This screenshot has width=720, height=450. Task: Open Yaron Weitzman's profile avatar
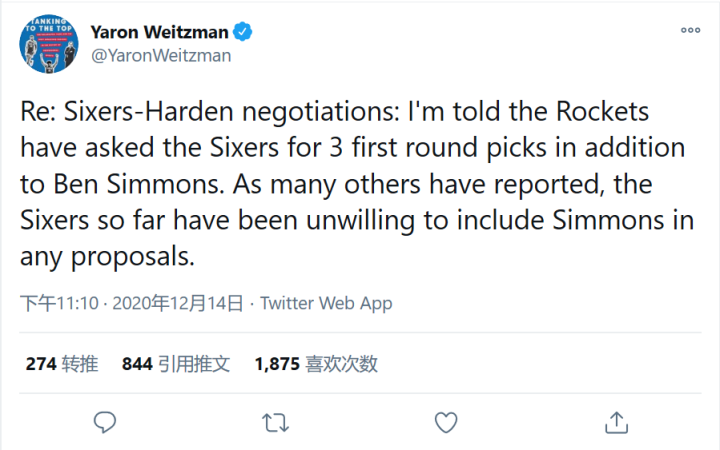49,43
